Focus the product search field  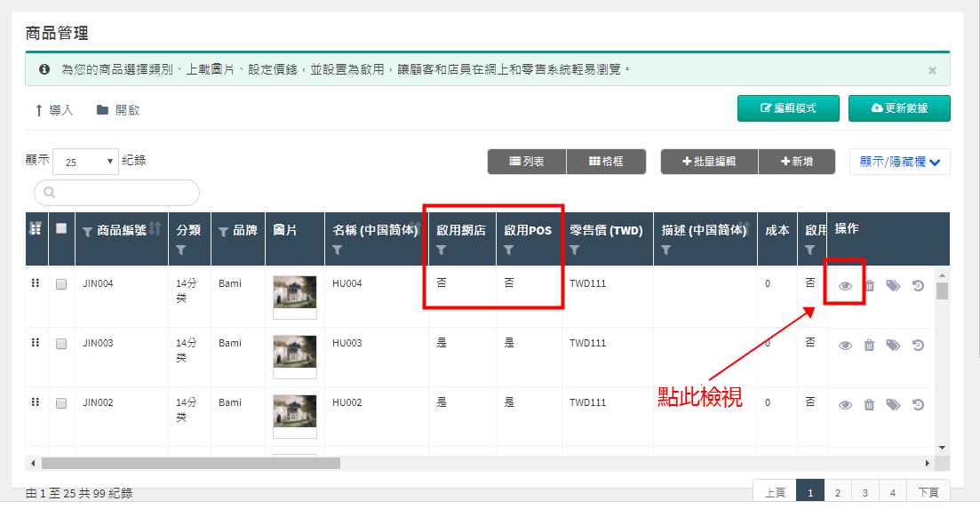[x=117, y=193]
